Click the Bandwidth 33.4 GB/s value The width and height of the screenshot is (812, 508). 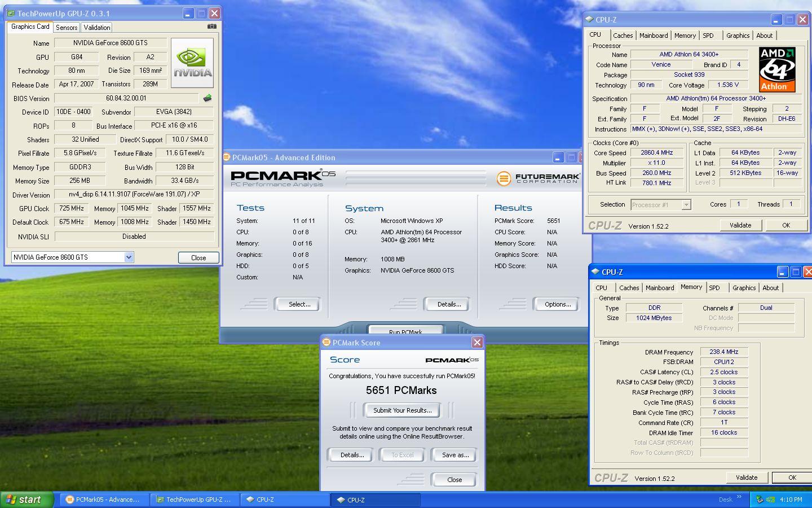(x=185, y=181)
